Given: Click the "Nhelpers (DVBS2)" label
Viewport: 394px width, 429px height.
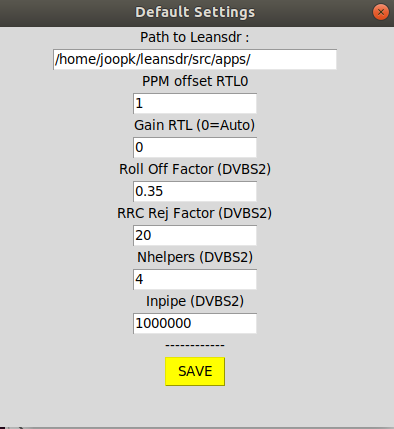Looking at the screenshot, I should tap(195, 257).
